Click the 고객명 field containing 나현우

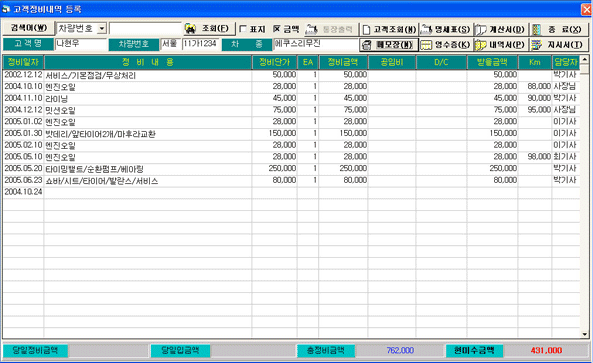click(x=81, y=44)
